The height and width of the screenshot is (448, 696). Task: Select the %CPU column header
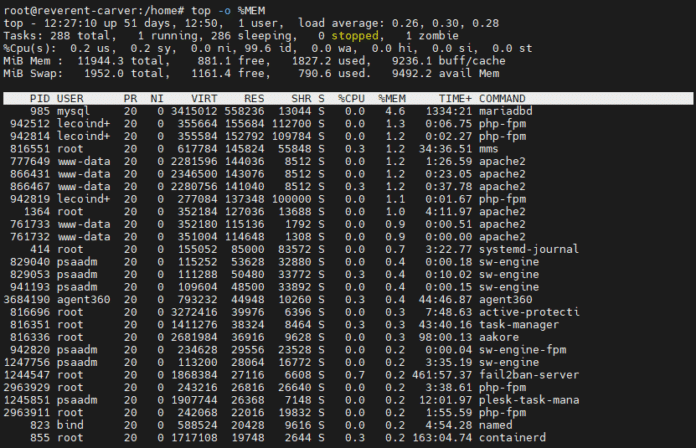(x=351, y=99)
